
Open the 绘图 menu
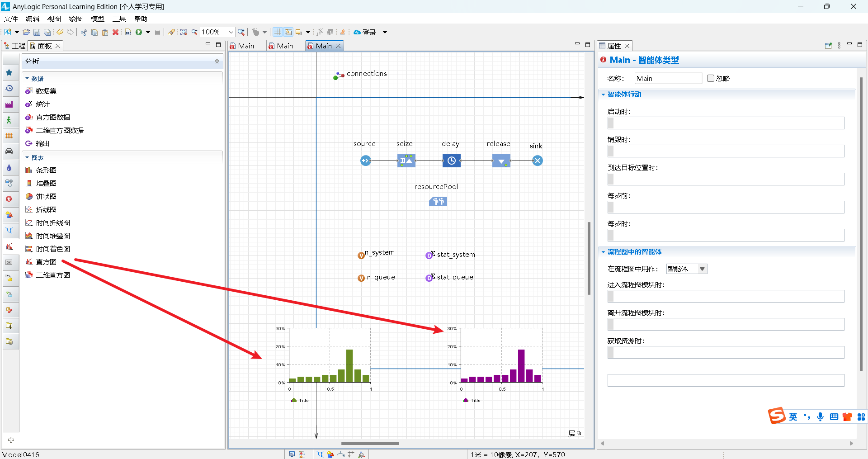click(76, 19)
